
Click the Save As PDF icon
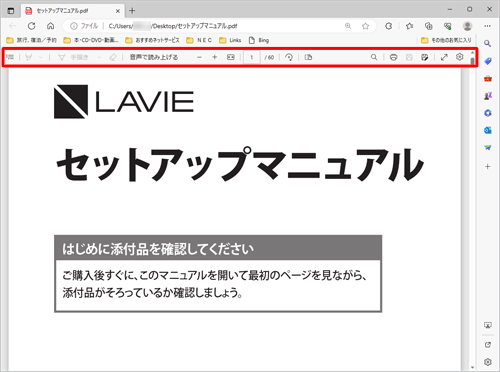(424, 57)
